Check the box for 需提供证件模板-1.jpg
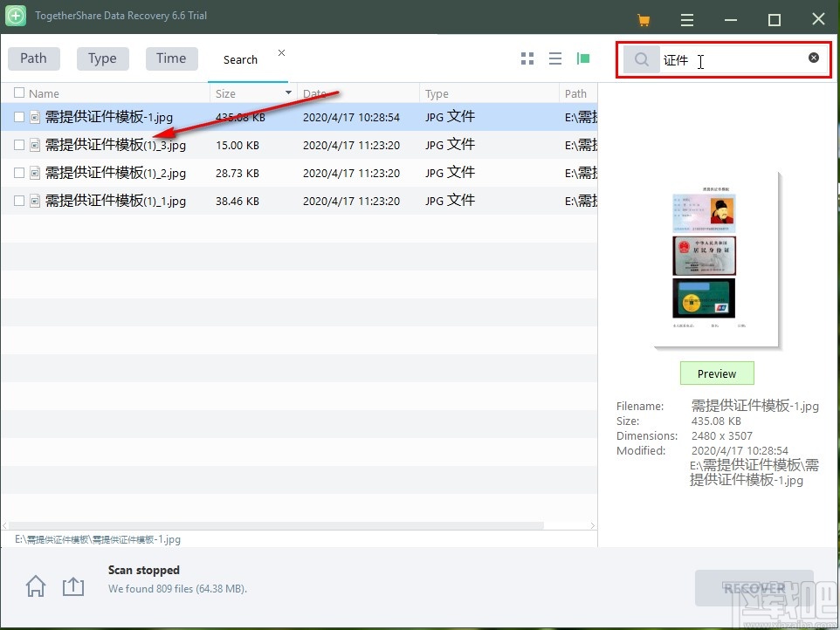Screen dimensions: 840x630 click(x=18, y=116)
